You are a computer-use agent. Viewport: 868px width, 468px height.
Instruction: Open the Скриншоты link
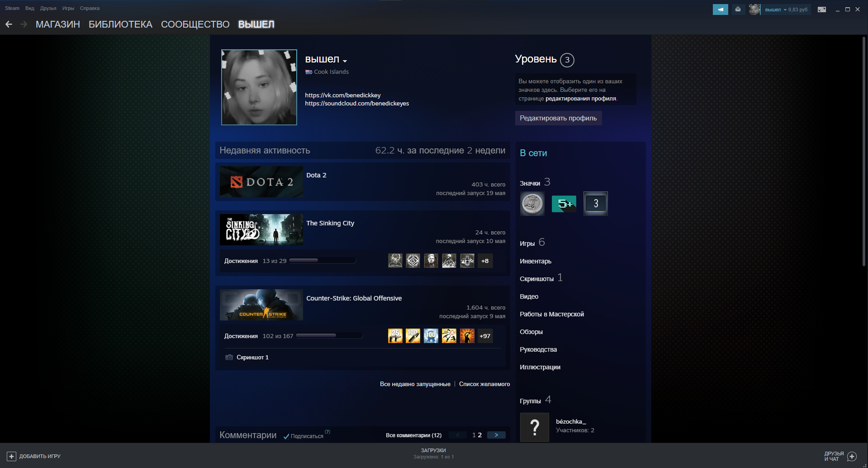click(536, 279)
